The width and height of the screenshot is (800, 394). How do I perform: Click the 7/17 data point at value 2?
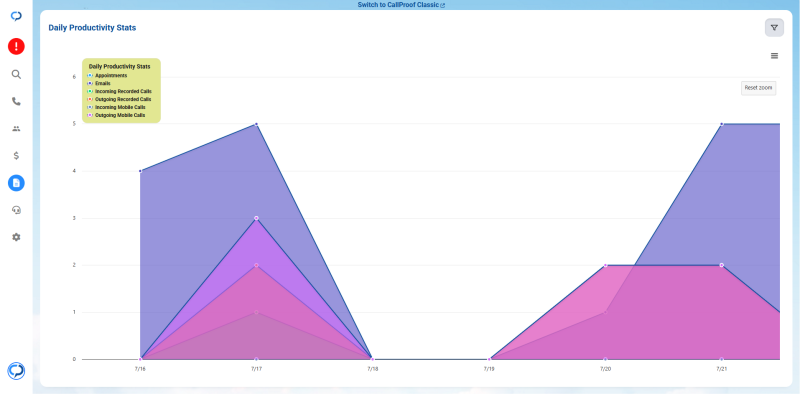pos(256,265)
